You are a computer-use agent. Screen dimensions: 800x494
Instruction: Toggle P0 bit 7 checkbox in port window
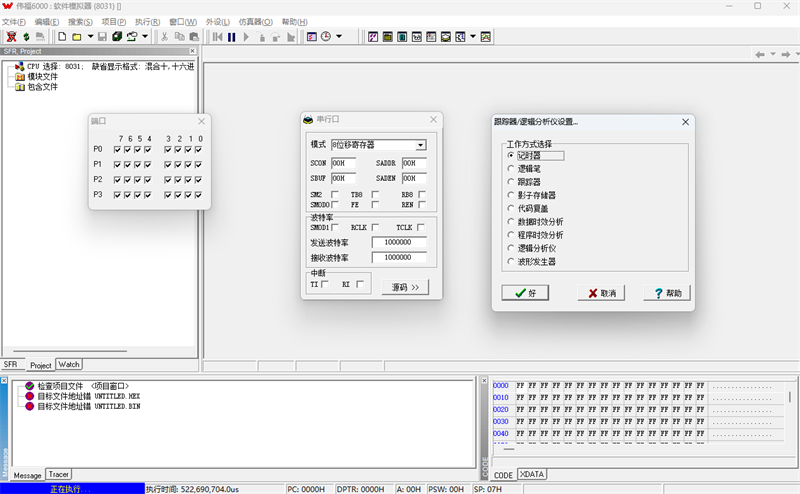pyautogui.click(x=117, y=150)
